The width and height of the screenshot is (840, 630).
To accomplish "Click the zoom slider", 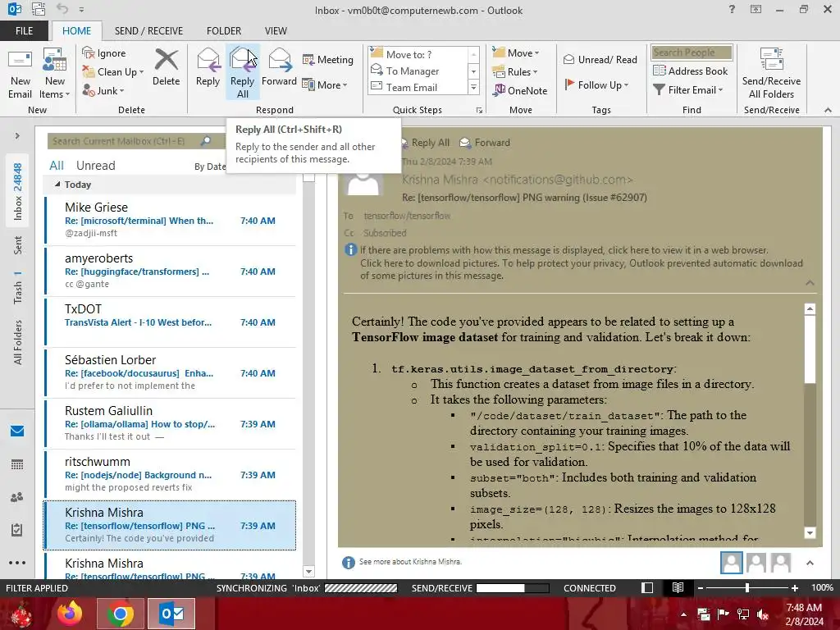I will (x=747, y=587).
